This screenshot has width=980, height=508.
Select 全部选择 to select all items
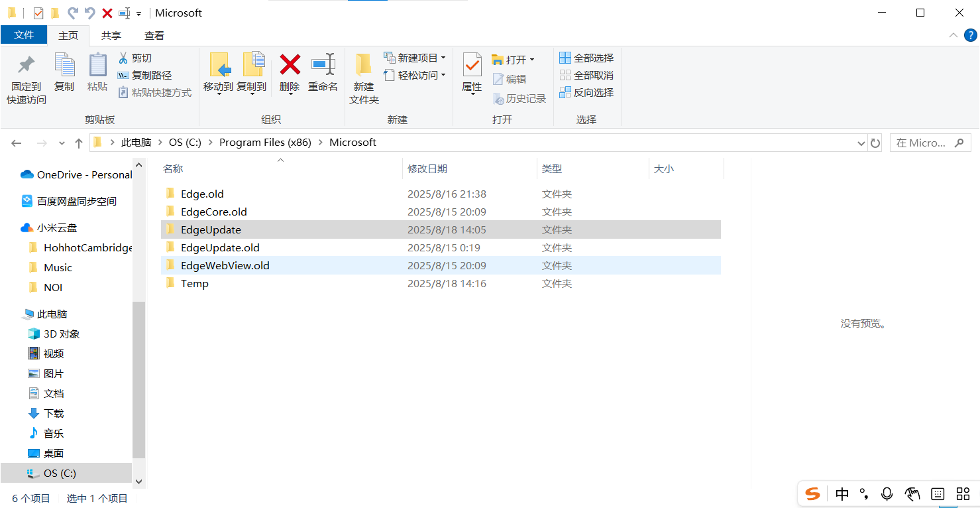[x=587, y=58]
